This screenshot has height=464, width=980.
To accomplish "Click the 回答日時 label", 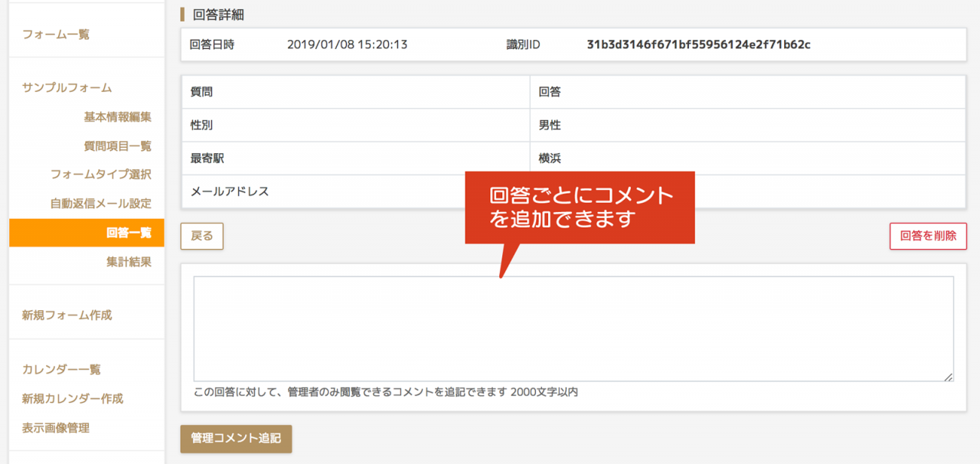I will tap(212, 44).
